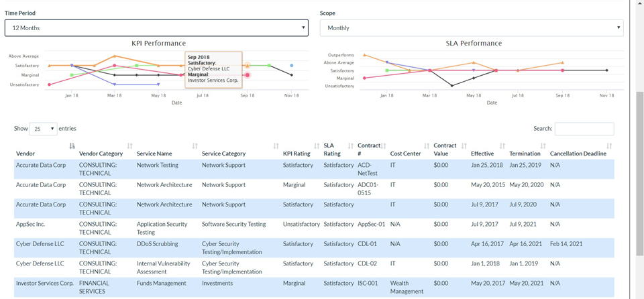
Task: Open the Time Period dropdown
Action: click(x=156, y=28)
